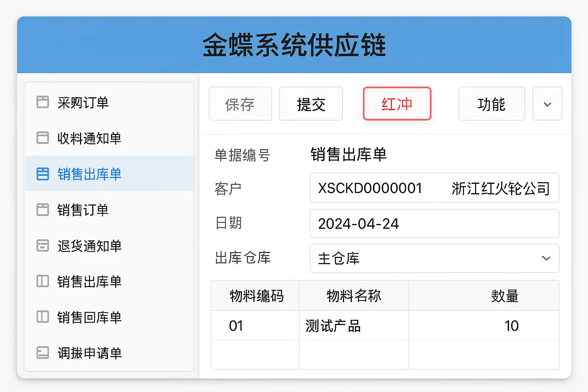Viewport: 588px width, 392px height.
Task: Click the icon beside 销售回库单
Action: [x=42, y=317]
